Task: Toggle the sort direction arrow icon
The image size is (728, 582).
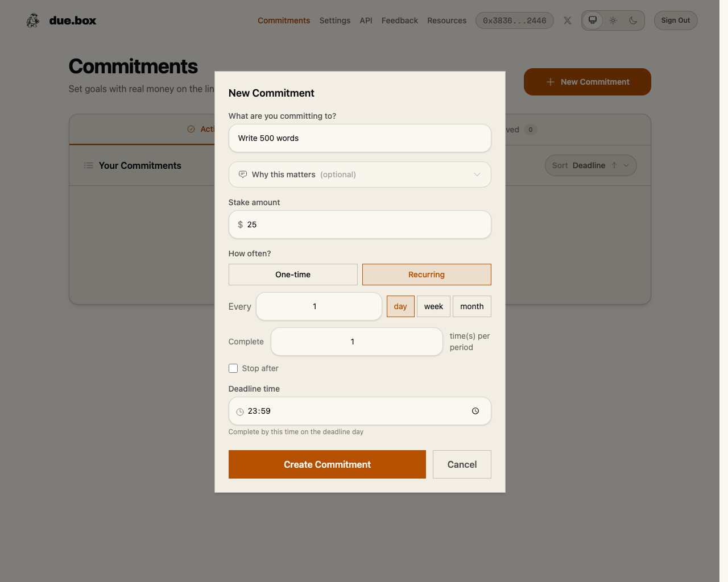Action: coord(614,165)
